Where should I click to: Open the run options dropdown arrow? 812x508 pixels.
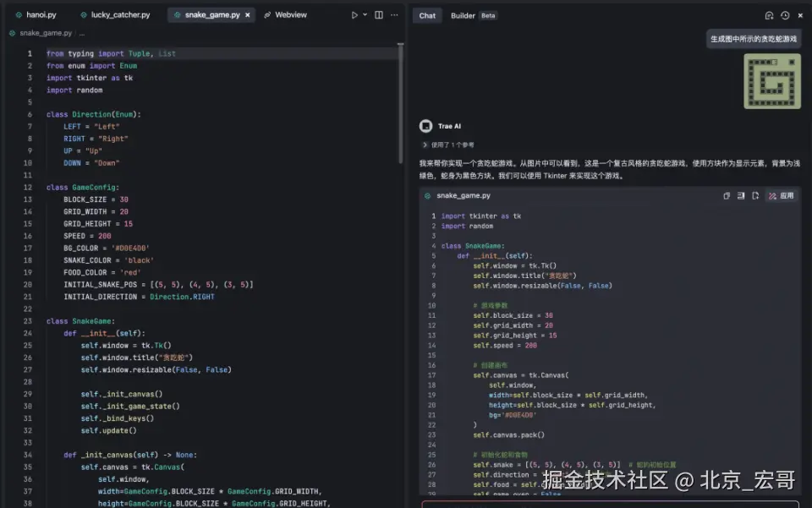point(365,15)
